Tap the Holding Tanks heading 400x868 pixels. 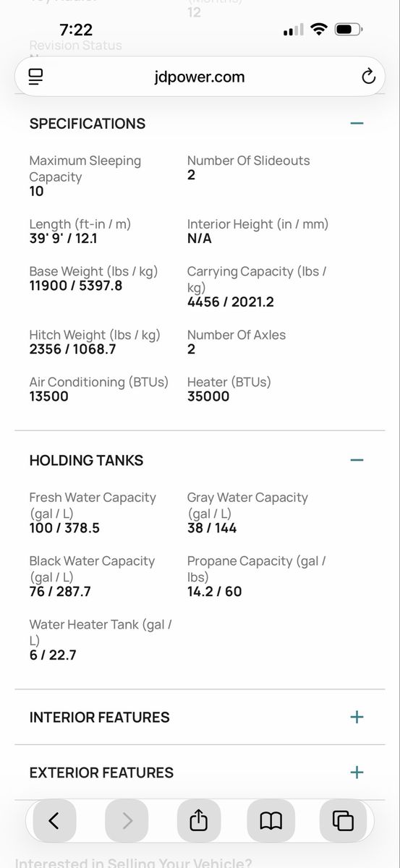[86, 461]
